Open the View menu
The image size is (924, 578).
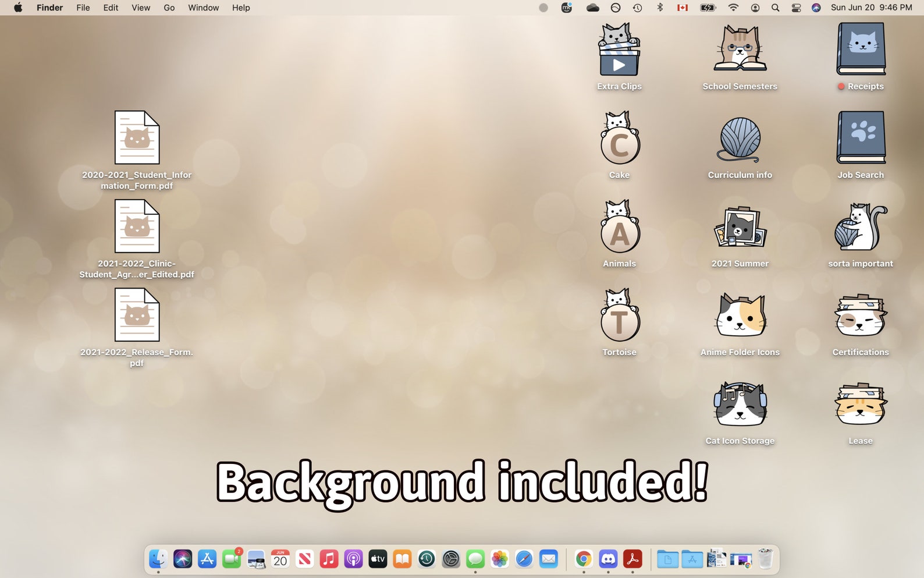tap(141, 8)
